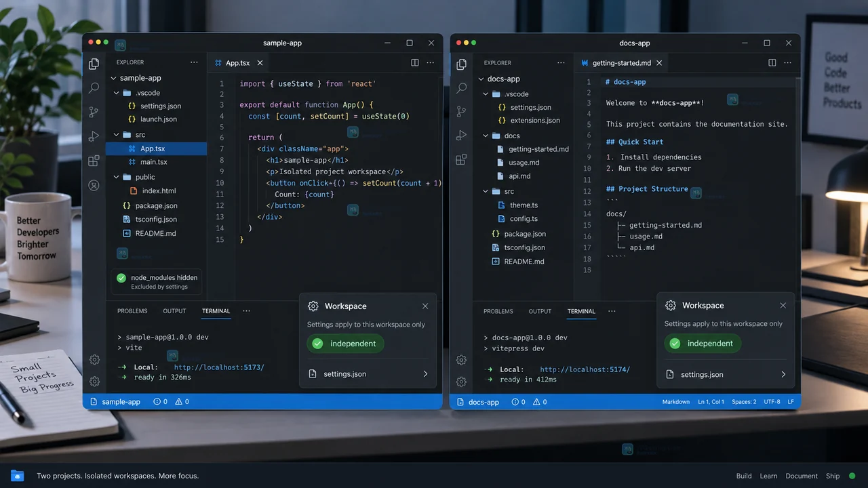Open Search icon in sample-app activity bar
868x488 pixels.
coord(94,88)
